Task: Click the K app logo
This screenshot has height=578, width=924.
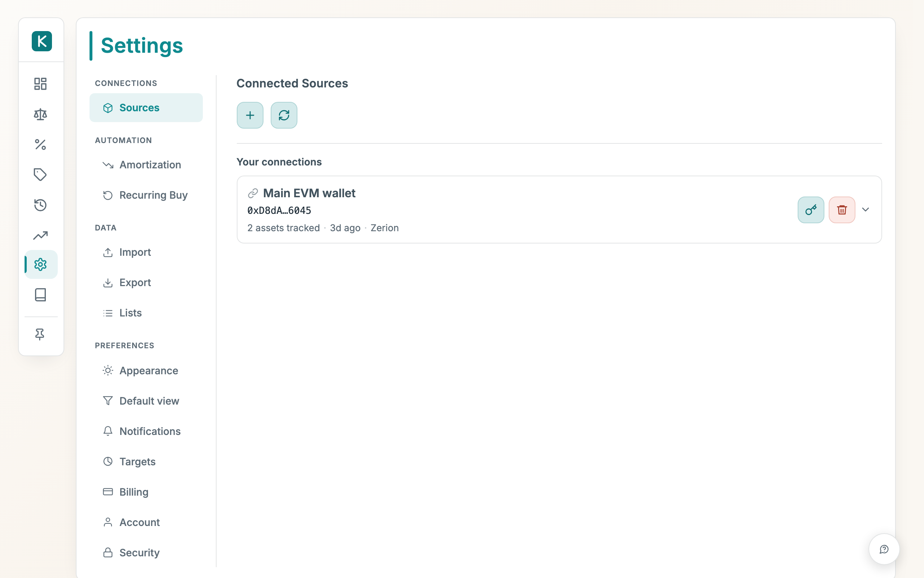Action: click(x=42, y=41)
